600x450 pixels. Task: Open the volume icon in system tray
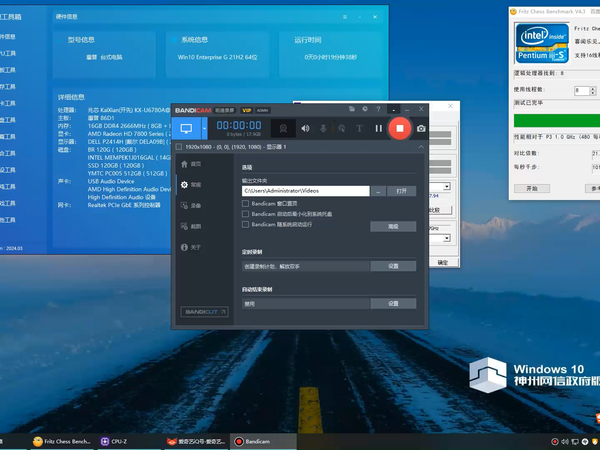pos(565,442)
